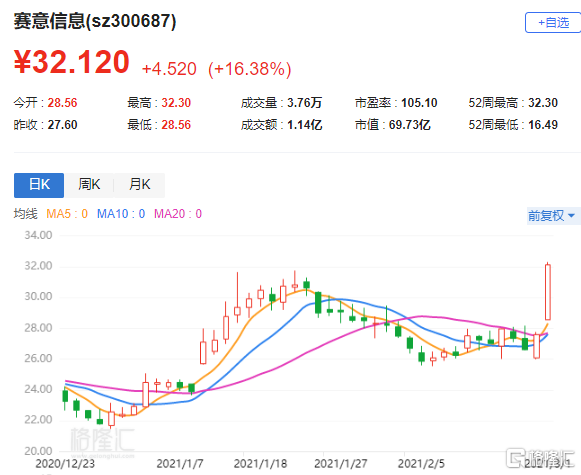The image size is (581, 475).
Task: Add stock via +自选 button
Action: [x=553, y=23]
